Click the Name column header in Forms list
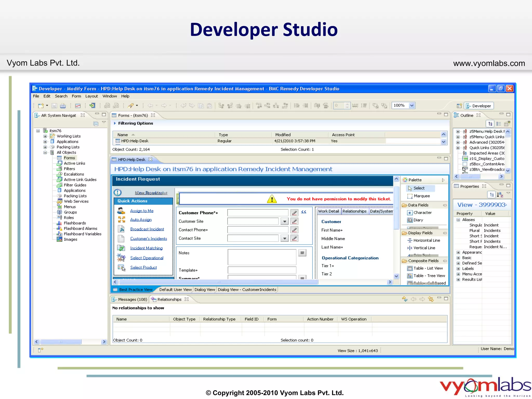 coord(164,135)
